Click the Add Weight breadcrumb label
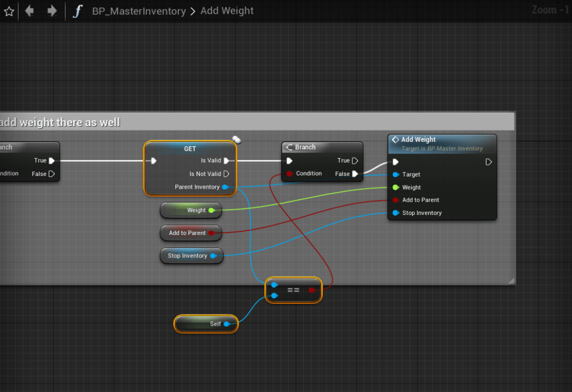572x392 pixels. pyautogui.click(x=227, y=11)
